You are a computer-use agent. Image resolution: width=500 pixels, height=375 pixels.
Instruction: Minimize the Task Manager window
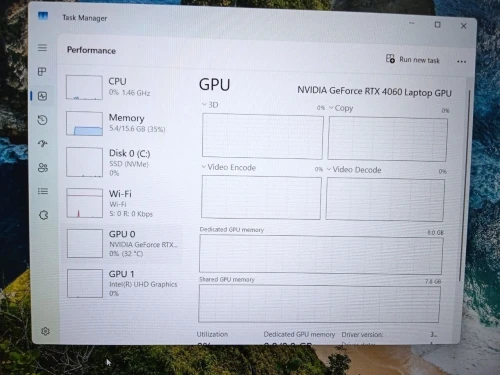[x=412, y=23]
